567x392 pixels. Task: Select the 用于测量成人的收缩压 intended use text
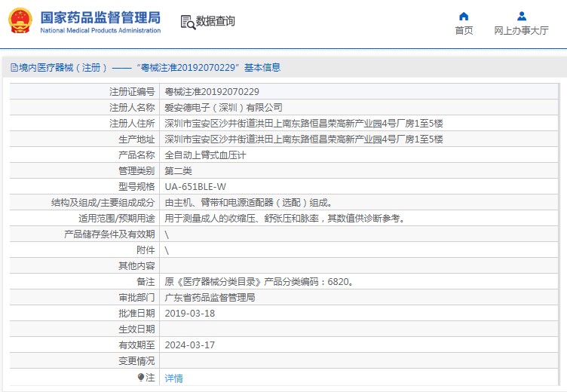(286, 219)
